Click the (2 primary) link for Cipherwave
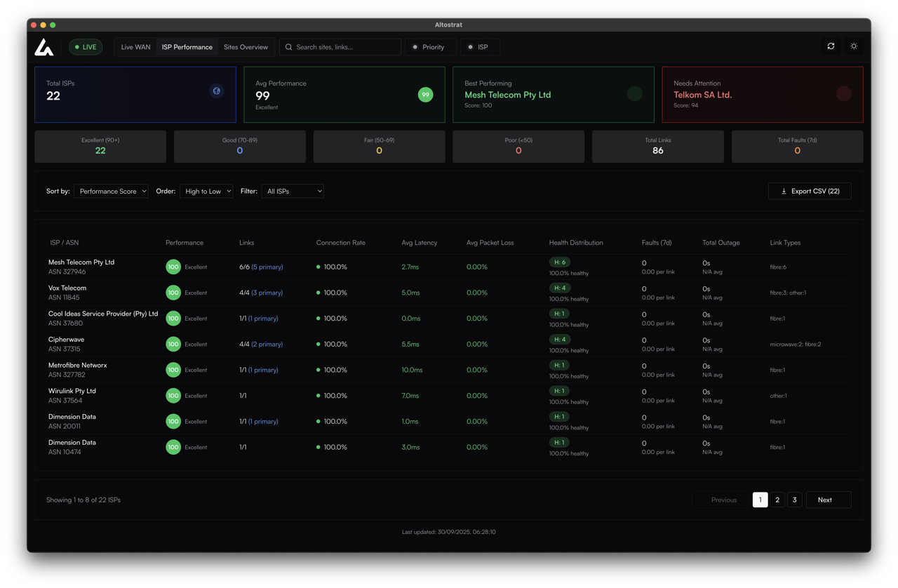 (267, 345)
